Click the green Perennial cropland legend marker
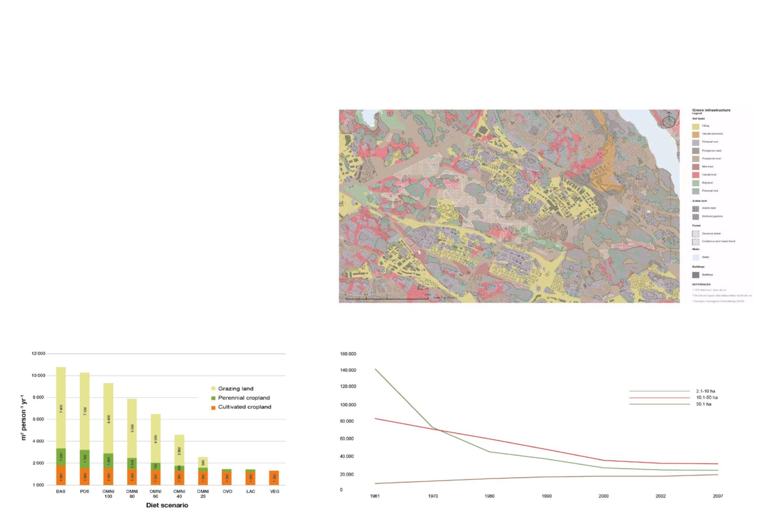777x532 pixels. tap(213, 398)
